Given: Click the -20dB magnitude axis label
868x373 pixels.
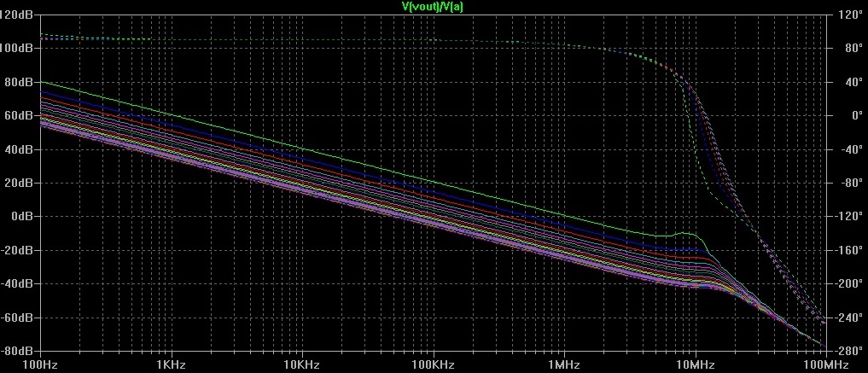Looking at the screenshot, I should tap(18, 250).
